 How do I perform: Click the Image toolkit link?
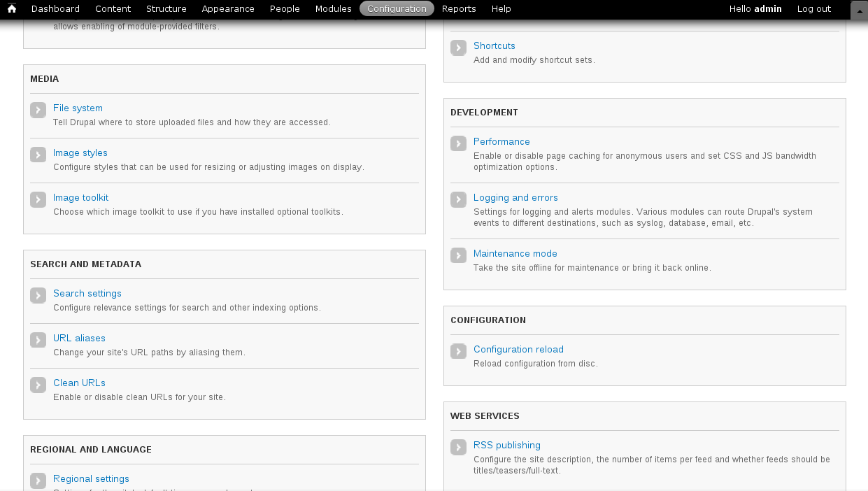[x=80, y=198]
